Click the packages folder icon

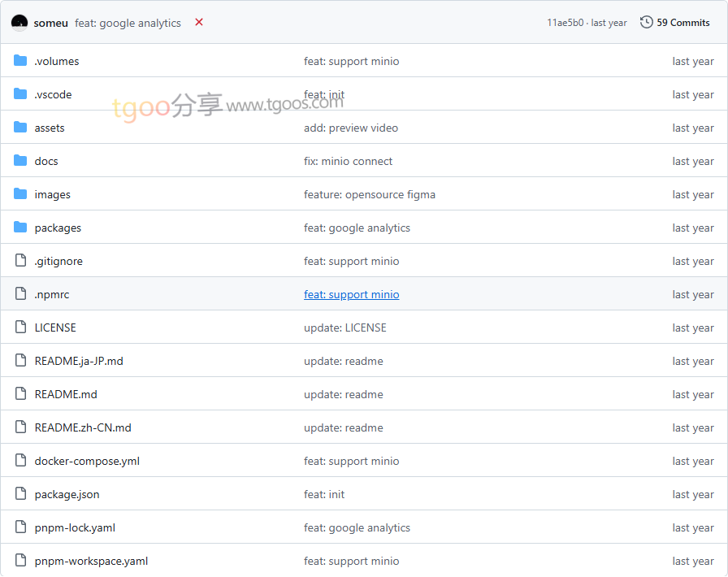tap(20, 228)
